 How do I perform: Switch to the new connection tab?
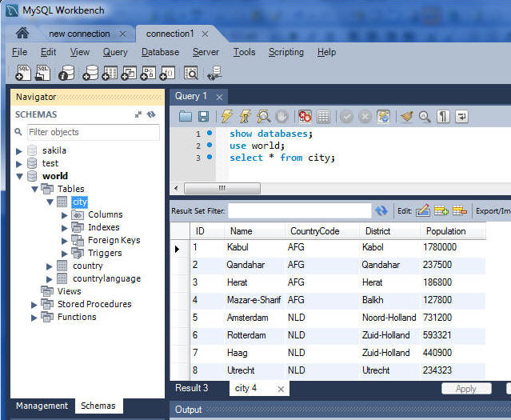point(79,34)
